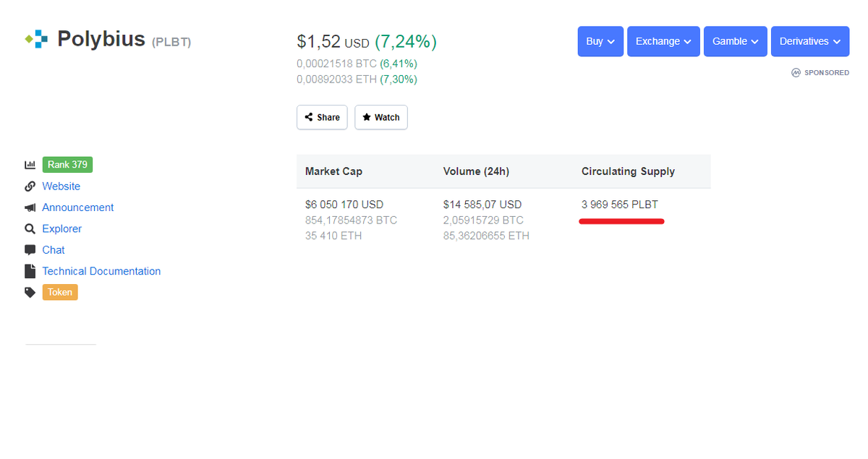
Task: Click the Share button
Action: point(322,117)
